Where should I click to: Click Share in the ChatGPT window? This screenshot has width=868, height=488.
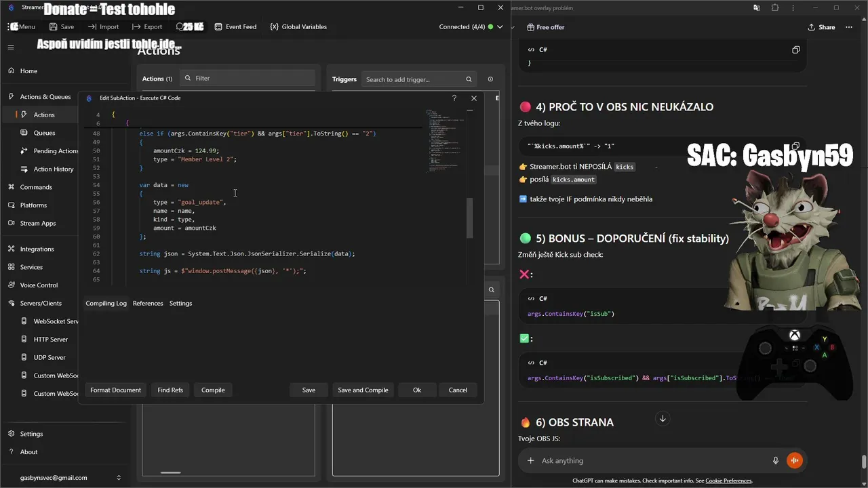[821, 27]
